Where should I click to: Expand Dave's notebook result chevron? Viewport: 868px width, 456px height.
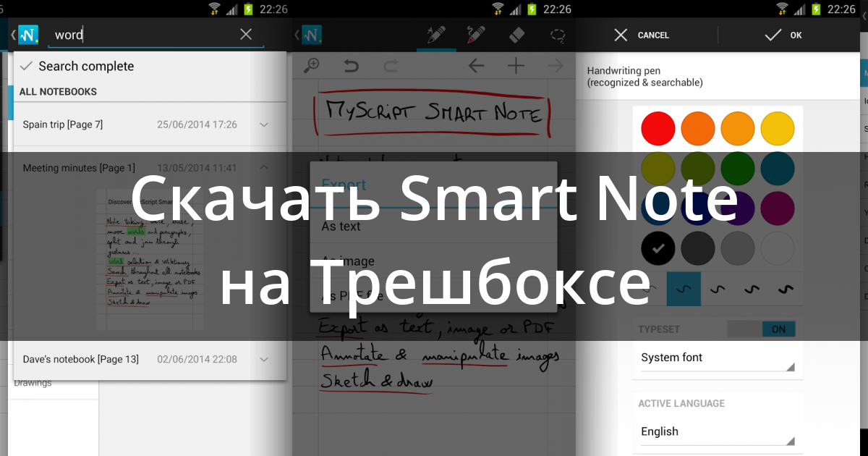[x=264, y=359]
